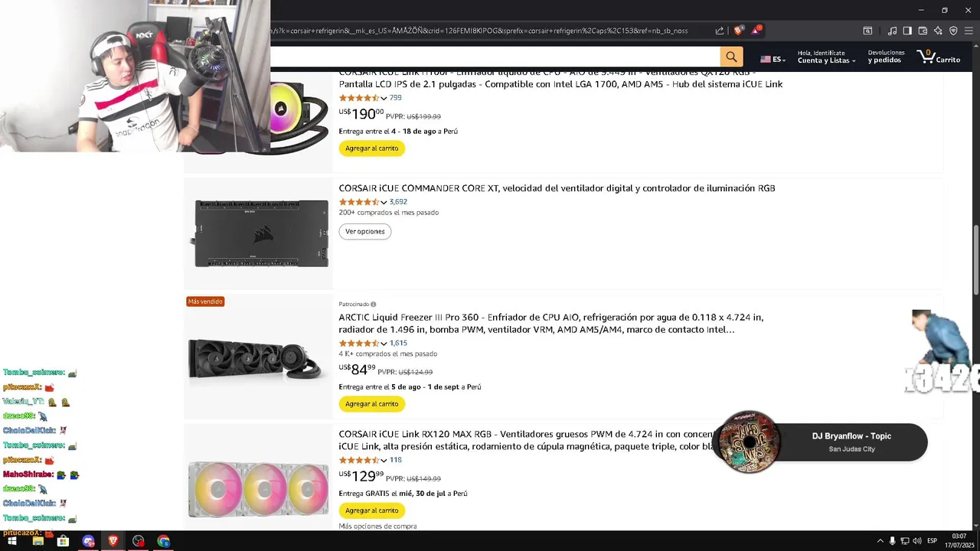Open the RX120 MAX RGB fans thumbnail

[258, 488]
